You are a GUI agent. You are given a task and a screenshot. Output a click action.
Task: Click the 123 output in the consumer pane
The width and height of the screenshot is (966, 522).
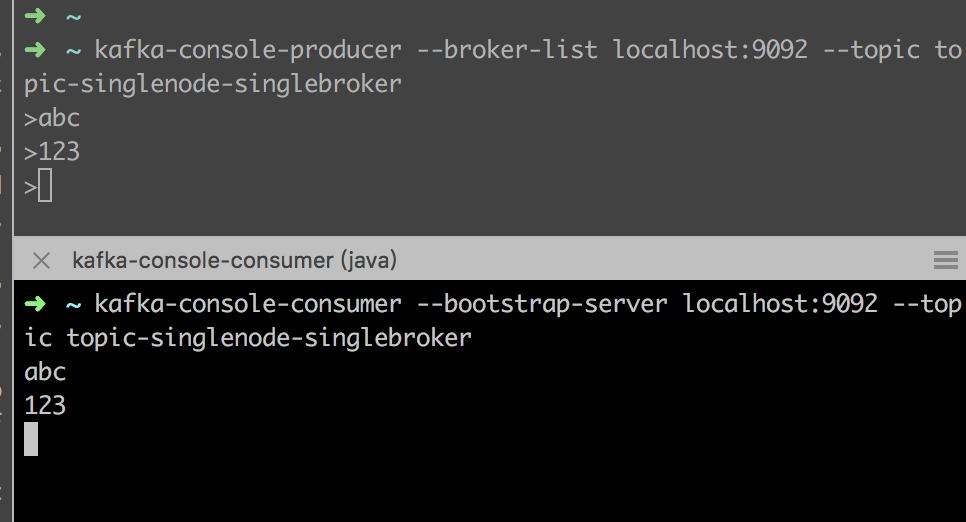[45, 406]
